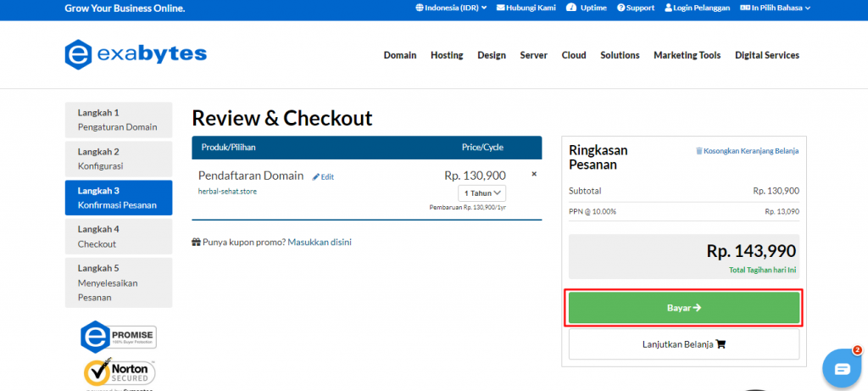
Task: Click the trash icon beside Kosongkan Keranjang Belanja
Action: coord(699,151)
